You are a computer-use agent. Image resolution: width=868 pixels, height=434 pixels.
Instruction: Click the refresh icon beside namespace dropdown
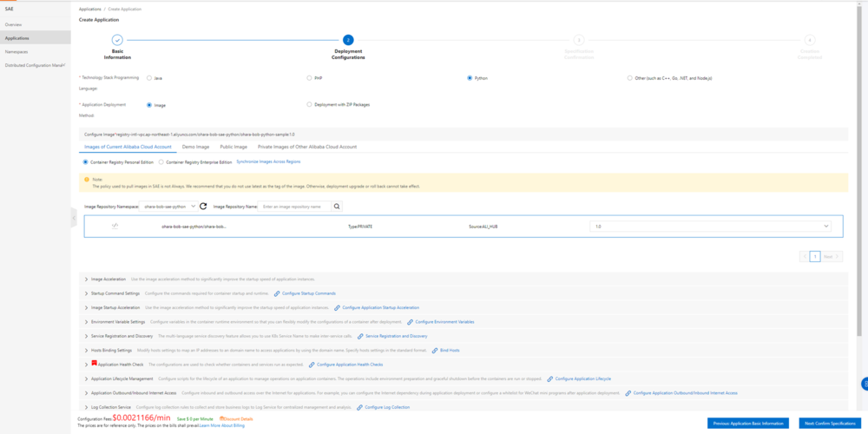[x=203, y=207]
